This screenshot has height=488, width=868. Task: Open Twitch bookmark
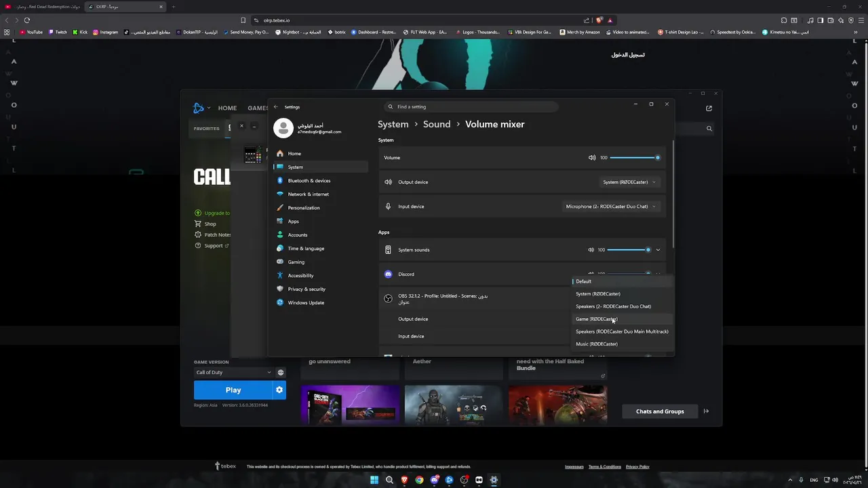(x=58, y=32)
